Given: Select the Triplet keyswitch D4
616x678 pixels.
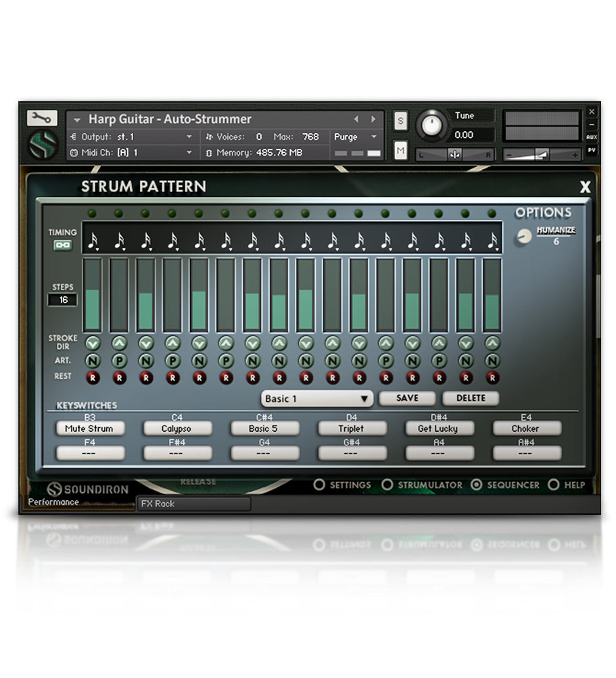Looking at the screenshot, I should [x=352, y=428].
